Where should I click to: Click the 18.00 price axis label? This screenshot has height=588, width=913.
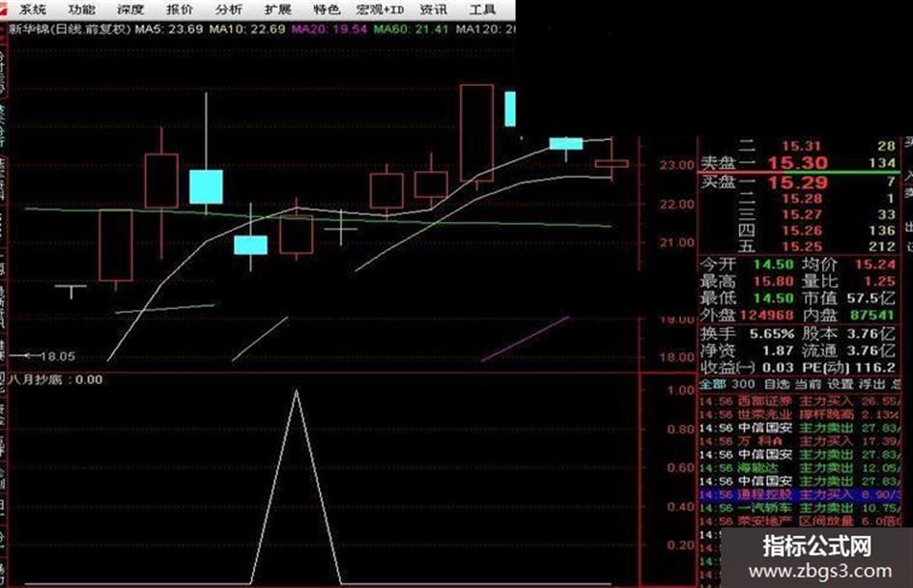[x=676, y=357]
